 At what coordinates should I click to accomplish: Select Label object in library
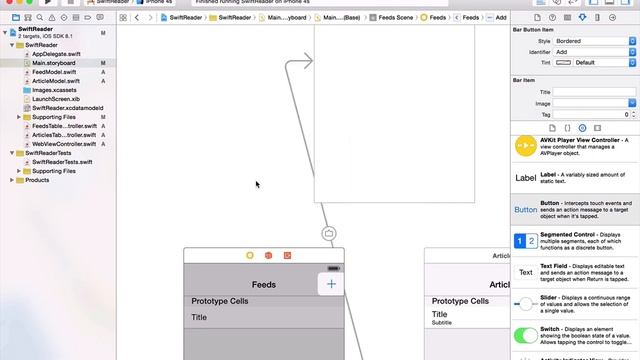click(575, 178)
